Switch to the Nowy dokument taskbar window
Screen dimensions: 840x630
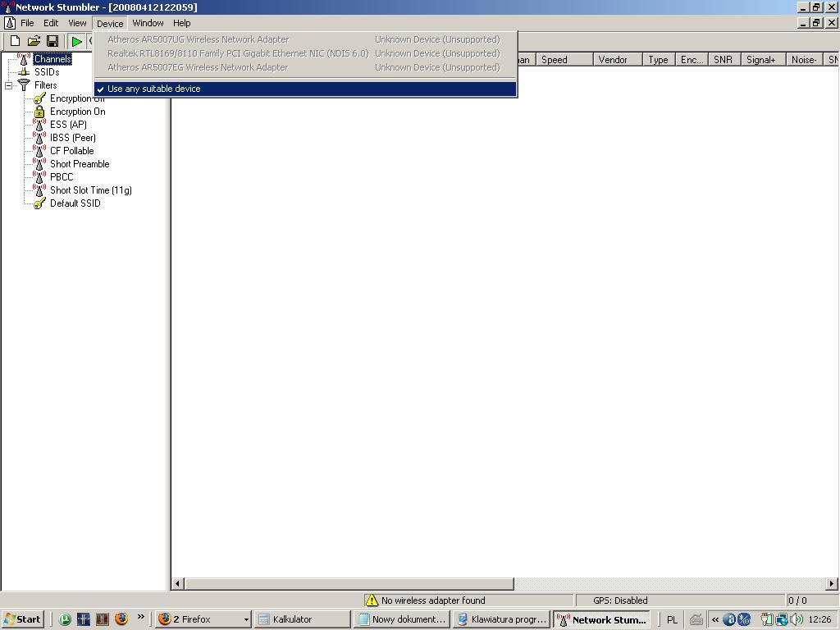401,619
